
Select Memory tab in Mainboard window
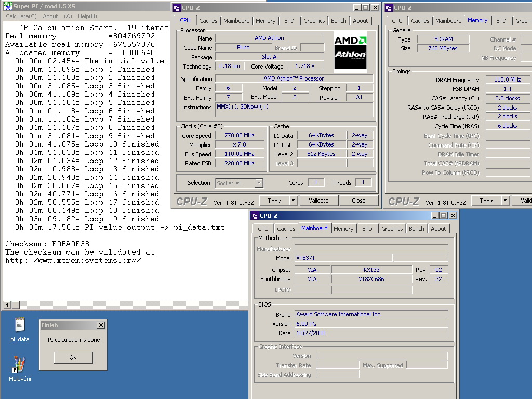pos(343,229)
